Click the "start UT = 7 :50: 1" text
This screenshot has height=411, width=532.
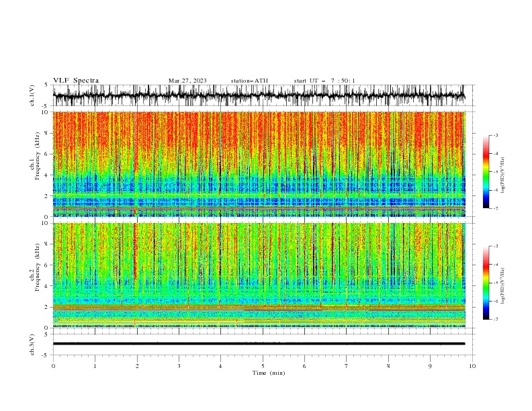click(x=324, y=81)
